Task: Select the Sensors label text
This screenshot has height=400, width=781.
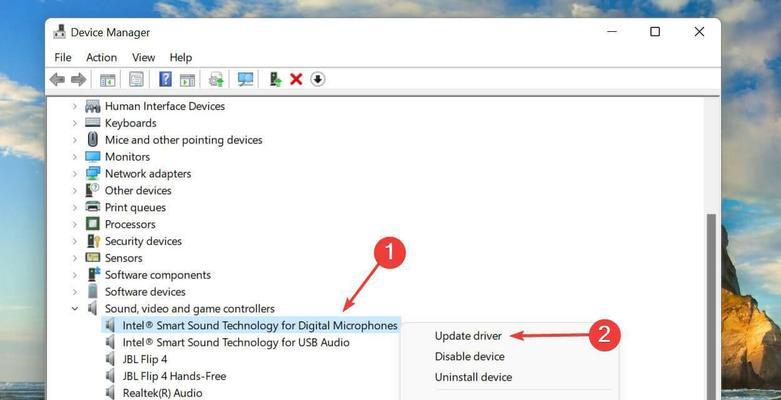Action: tap(124, 258)
